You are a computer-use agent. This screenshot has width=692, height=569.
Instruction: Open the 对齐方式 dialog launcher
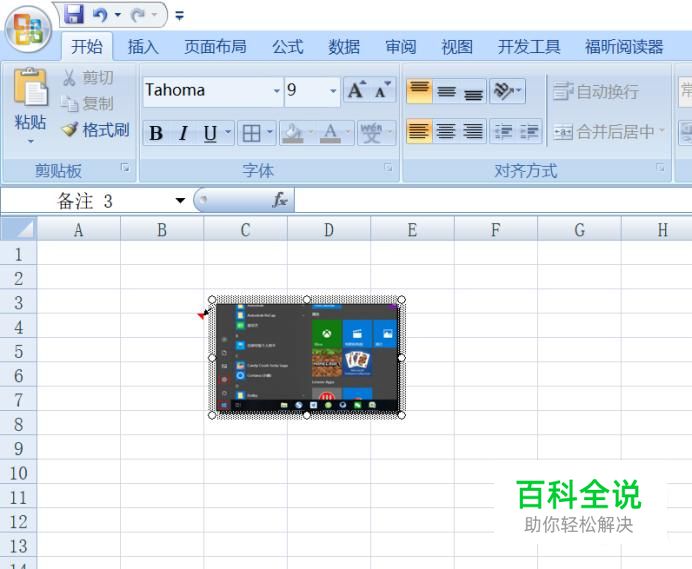[x=660, y=167]
